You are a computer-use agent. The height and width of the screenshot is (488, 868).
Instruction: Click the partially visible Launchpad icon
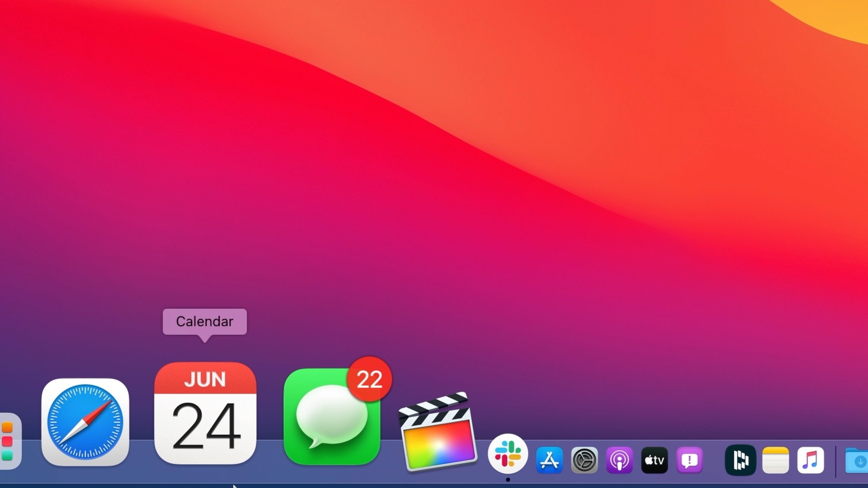point(8,441)
